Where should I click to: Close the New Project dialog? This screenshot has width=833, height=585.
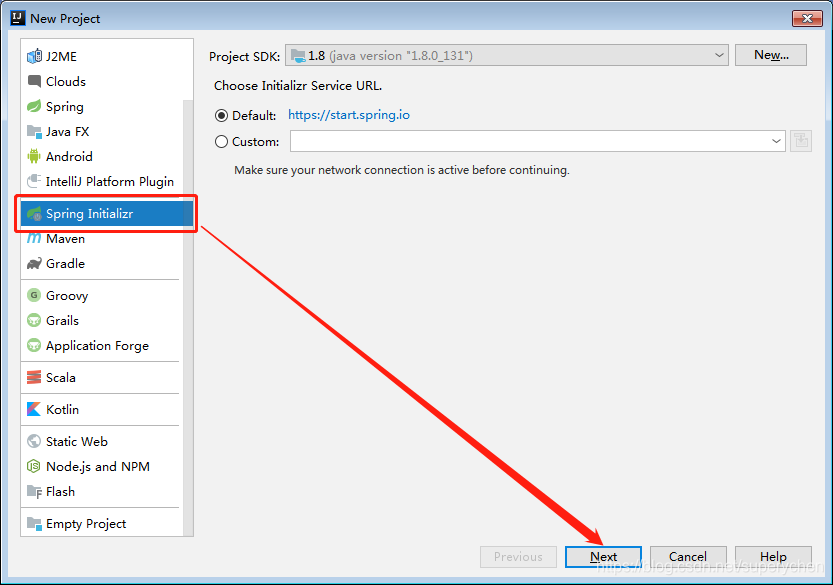click(x=808, y=18)
